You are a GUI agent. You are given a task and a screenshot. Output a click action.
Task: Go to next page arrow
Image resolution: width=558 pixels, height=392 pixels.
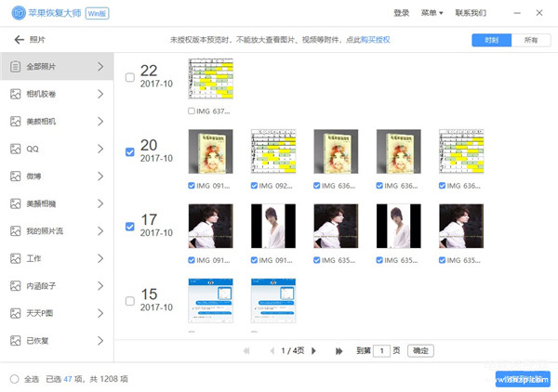coord(313,351)
